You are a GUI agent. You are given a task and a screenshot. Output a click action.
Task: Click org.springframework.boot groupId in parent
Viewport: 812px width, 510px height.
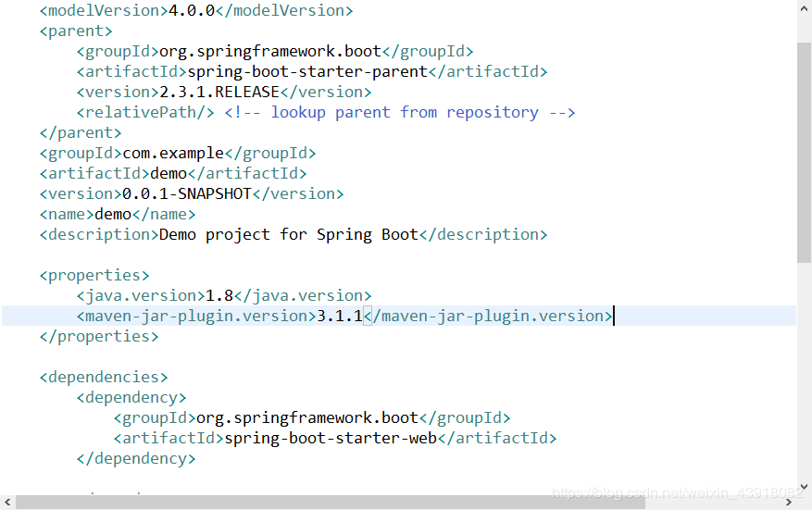(x=270, y=51)
